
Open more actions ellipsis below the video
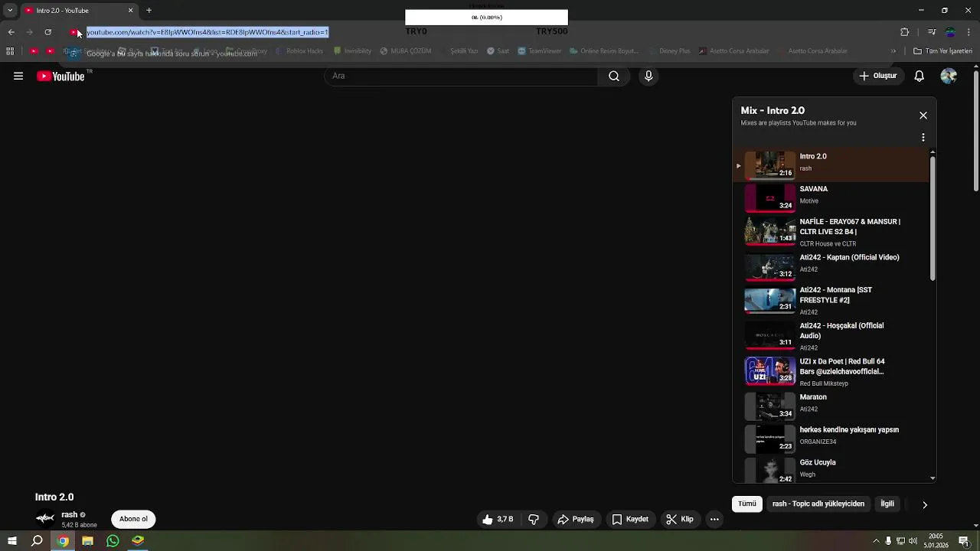(x=714, y=519)
